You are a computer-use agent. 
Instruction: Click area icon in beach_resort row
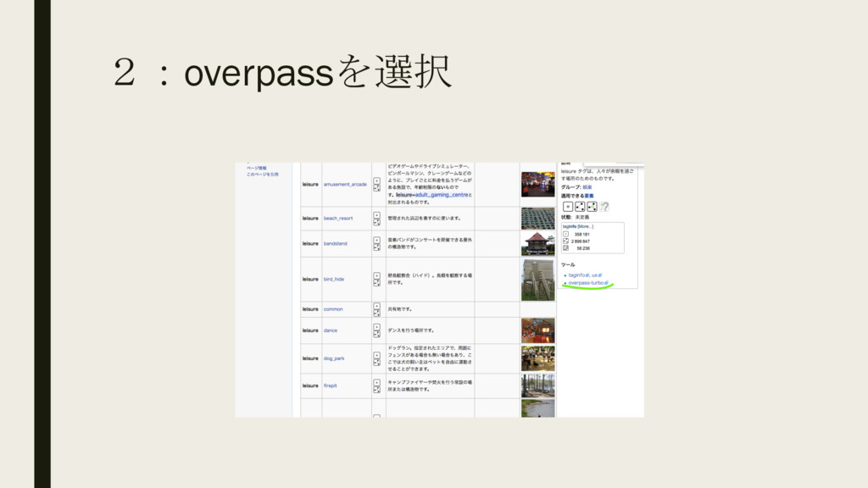376,222
